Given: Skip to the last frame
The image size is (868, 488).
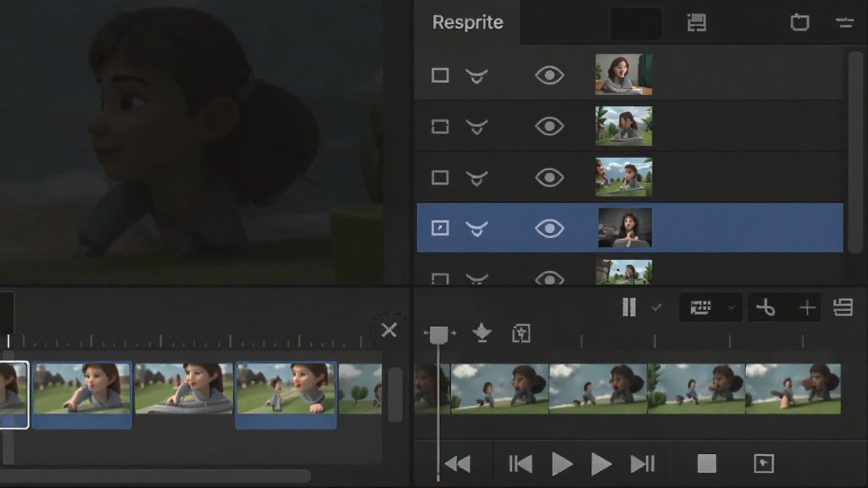Looking at the screenshot, I should pos(643,463).
